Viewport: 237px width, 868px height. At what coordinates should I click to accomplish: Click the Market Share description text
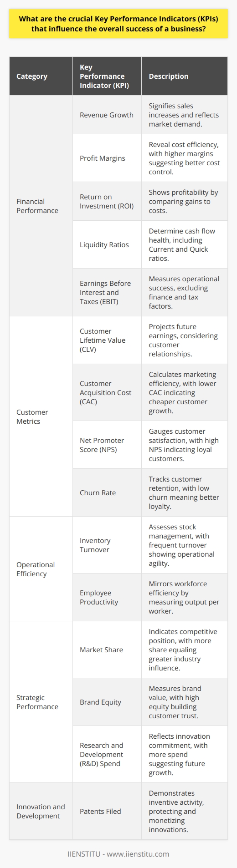click(x=183, y=650)
